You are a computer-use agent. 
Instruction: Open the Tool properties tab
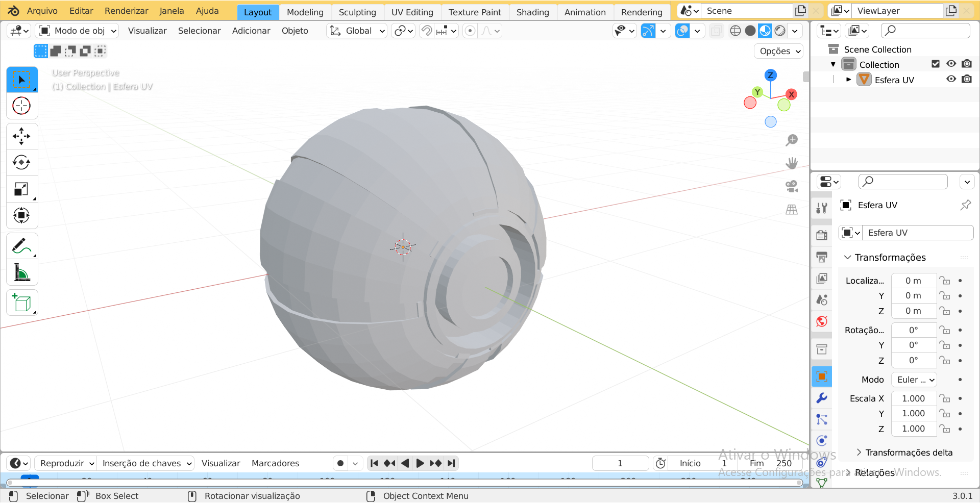(822, 208)
